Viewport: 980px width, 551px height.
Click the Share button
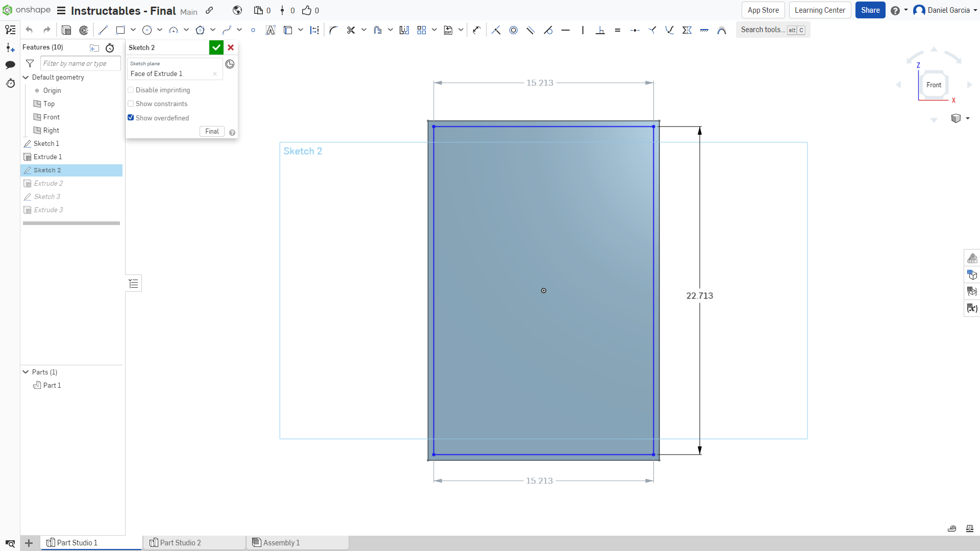(870, 10)
